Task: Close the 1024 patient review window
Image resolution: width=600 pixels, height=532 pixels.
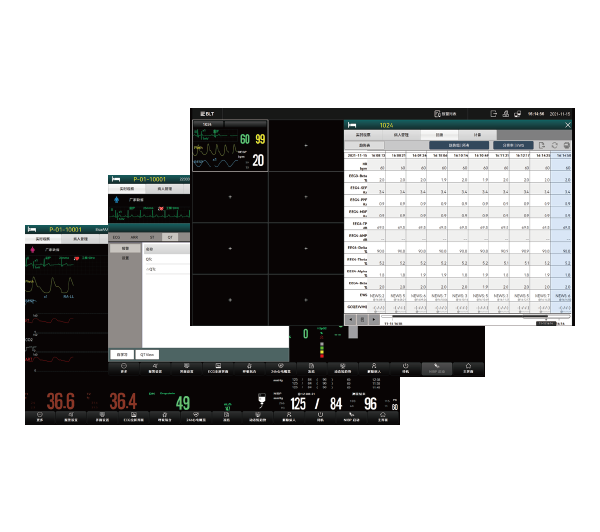Action: click(x=570, y=125)
